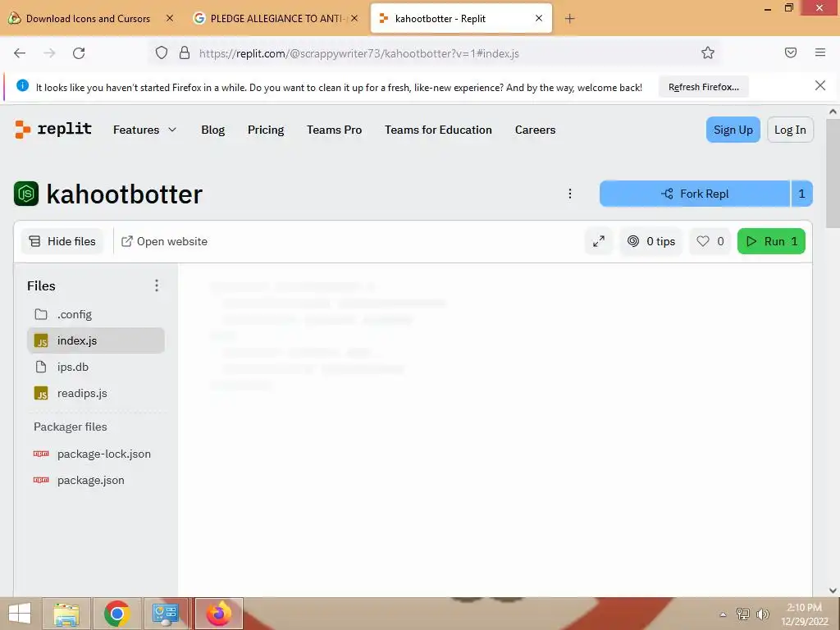Click the fork count number 1
840x630 pixels.
click(802, 194)
